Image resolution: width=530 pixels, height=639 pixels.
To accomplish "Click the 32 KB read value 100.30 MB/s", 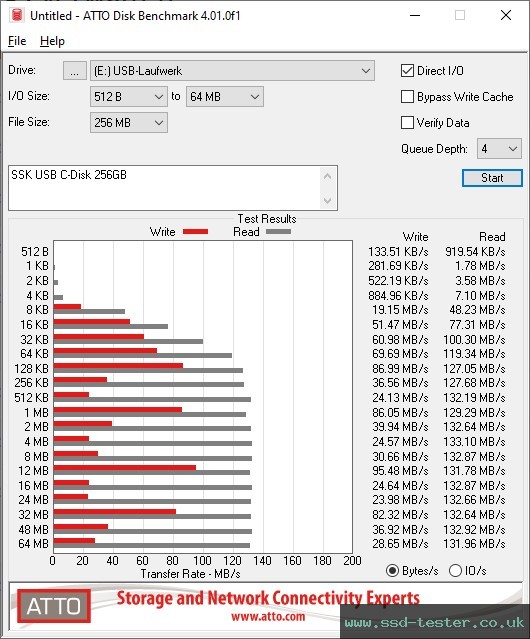I will (x=474, y=339).
